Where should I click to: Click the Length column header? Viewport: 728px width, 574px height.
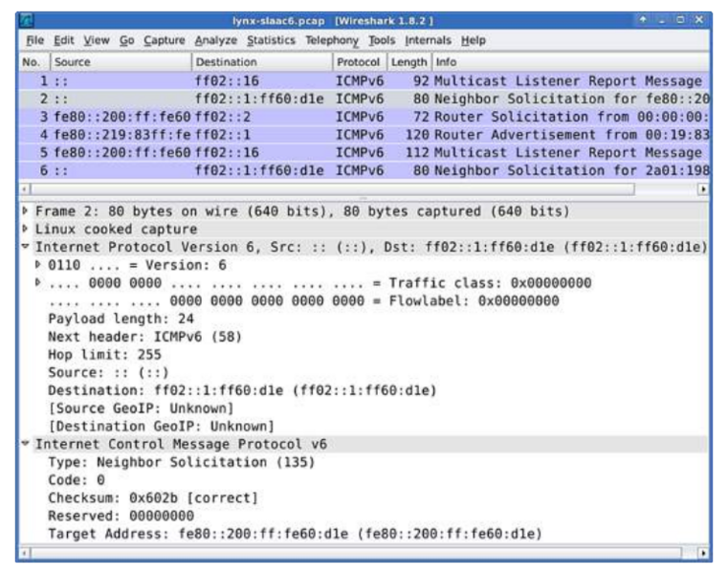[408, 62]
